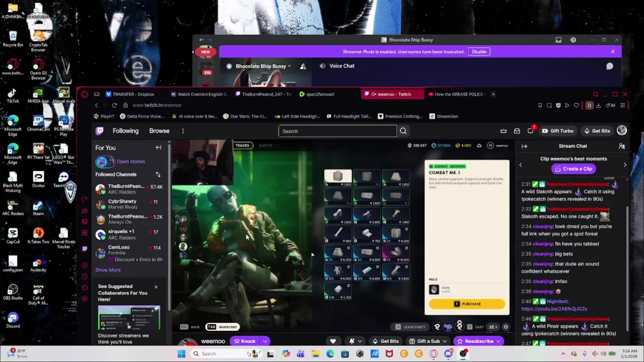The height and width of the screenshot is (362, 644).
Task: Open Twitch notifications bell with badge
Action: click(530, 131)
